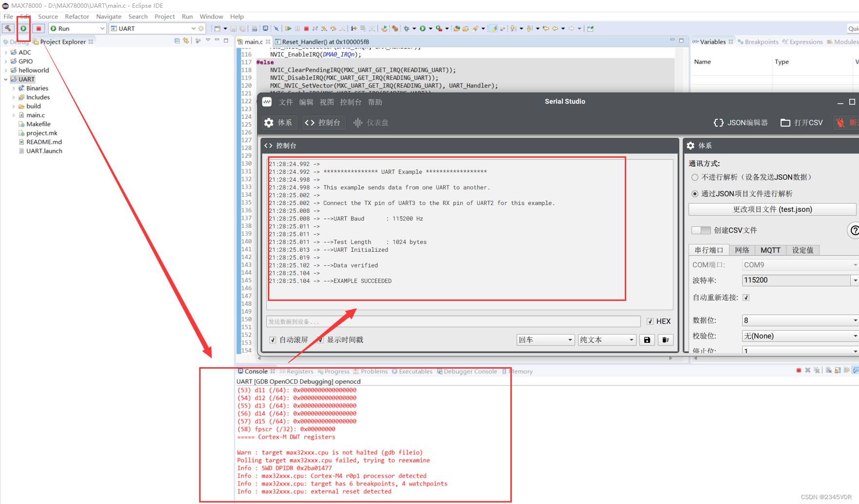Viewport: 859px width, 504px height.
Task: Expand the ADC project node
Action: coord(6,53)
